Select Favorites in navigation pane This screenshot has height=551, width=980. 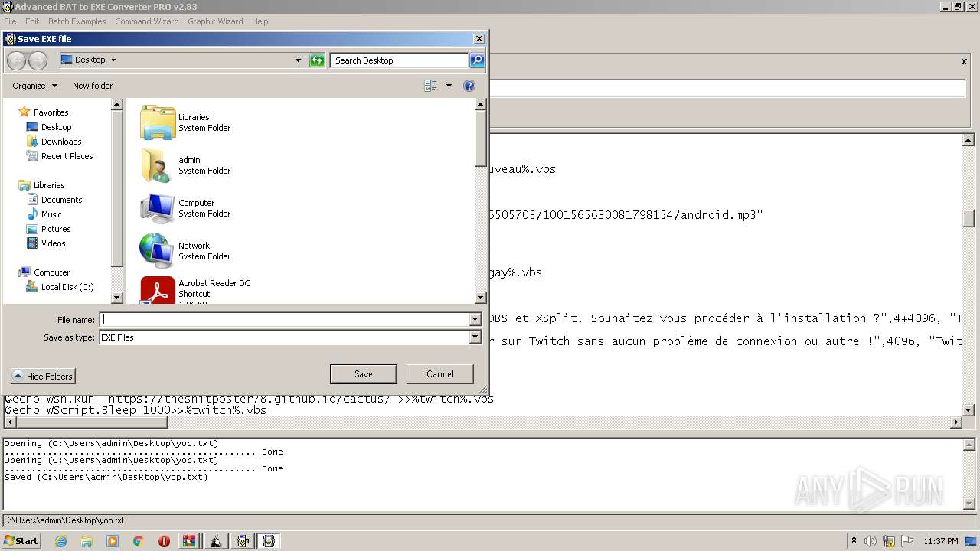43,112
